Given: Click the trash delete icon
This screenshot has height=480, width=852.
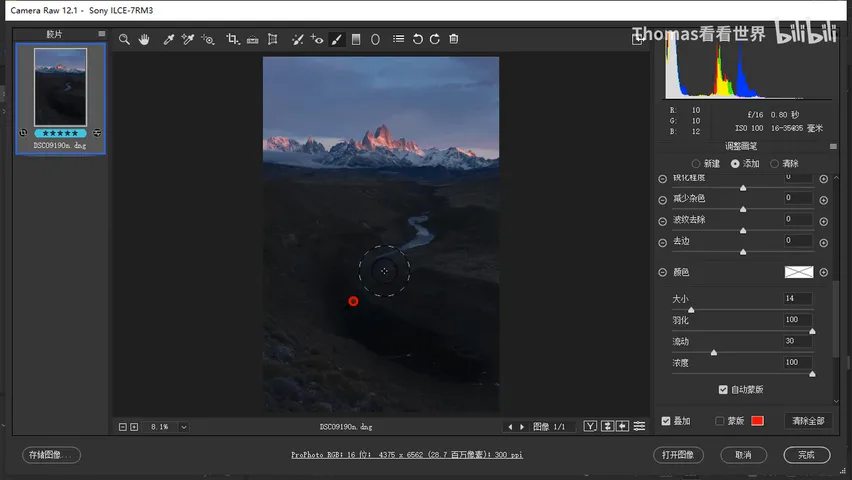Looking at the screenshot, I should [454, 39].
